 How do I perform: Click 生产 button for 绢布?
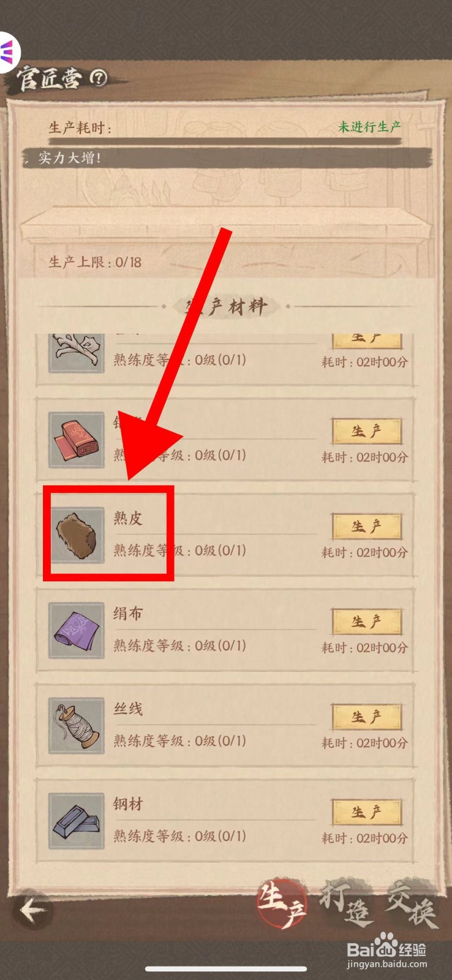tap(367, 622)
